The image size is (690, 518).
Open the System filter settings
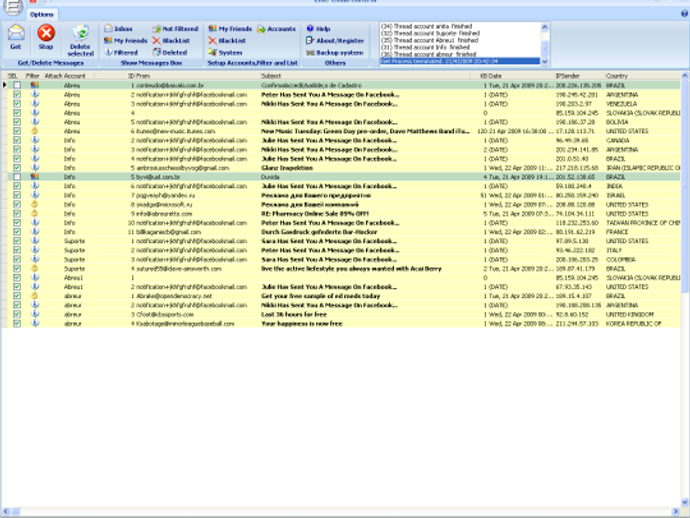[x=225, y=52]
